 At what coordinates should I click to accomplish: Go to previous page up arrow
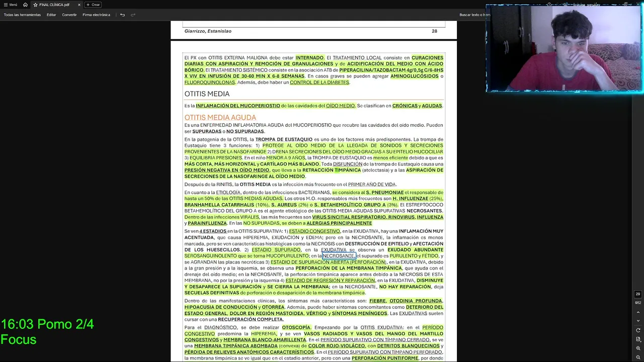[638, 312]
